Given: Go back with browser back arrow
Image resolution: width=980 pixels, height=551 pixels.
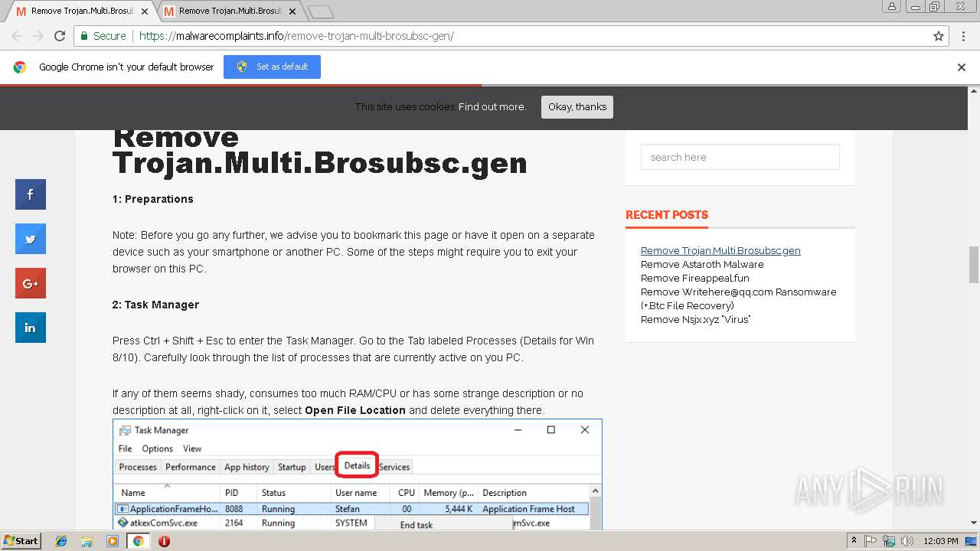Looking at the screenshot, I should point(17,36).
